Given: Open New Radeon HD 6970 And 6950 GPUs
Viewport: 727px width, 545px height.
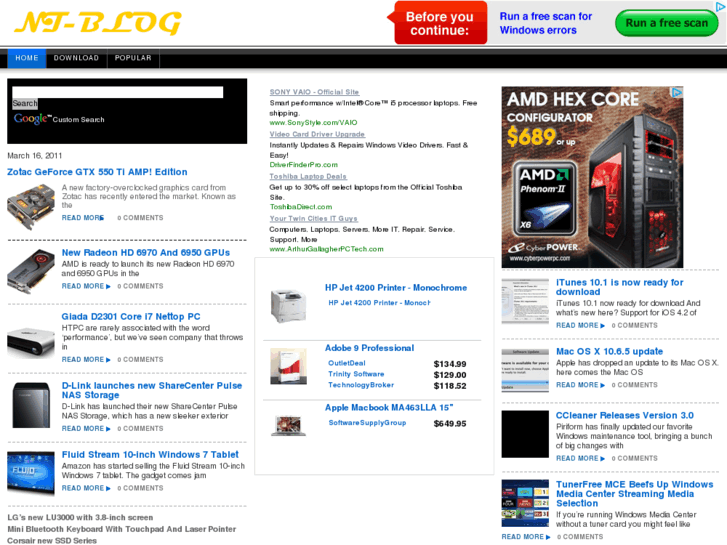Looking at the screenshot, I should [x=146, y=253].
